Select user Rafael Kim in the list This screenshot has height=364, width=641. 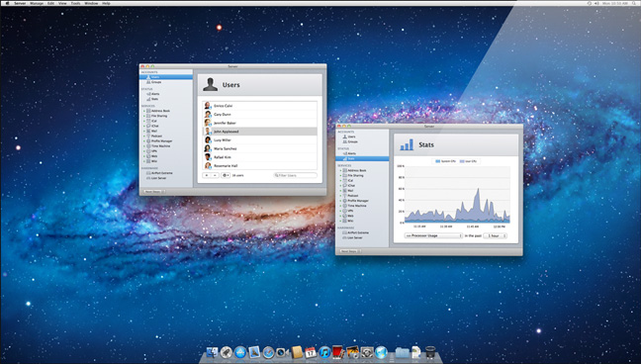pyautogui.click(x=259, y=157)
